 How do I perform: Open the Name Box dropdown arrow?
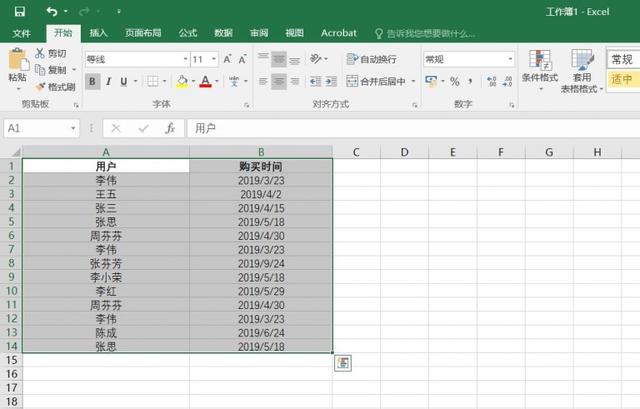coord(73,128)
